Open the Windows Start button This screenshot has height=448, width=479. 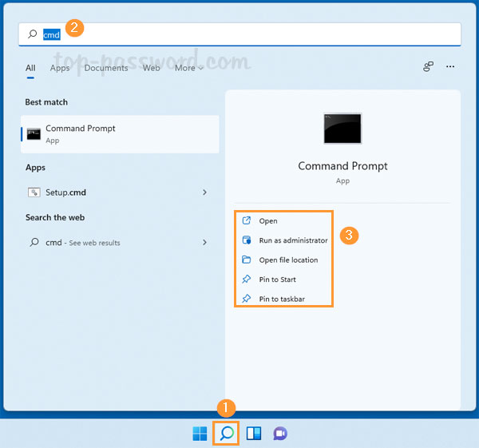(x=200, y=434)
